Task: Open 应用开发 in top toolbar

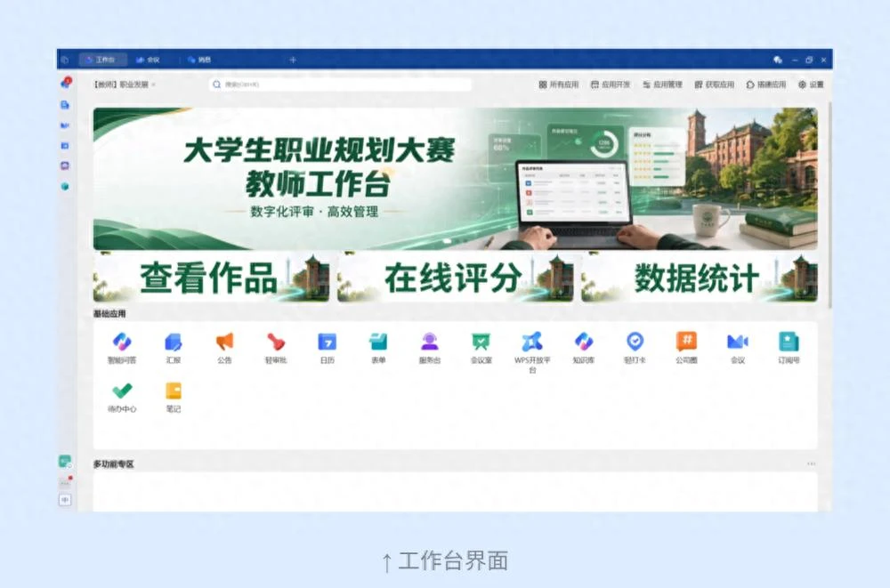Action: click(611, 85)
